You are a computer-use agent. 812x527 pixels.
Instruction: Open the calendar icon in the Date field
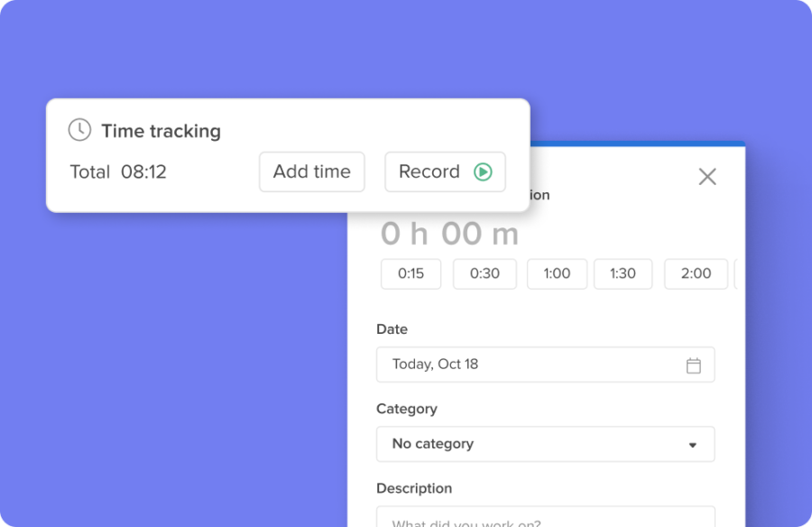point(694,365)
